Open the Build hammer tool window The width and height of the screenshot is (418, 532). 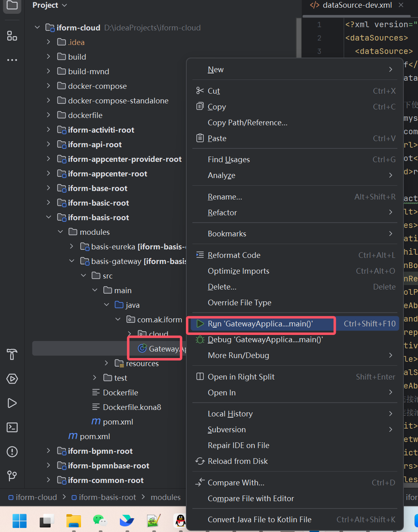(x=12, y=354)
